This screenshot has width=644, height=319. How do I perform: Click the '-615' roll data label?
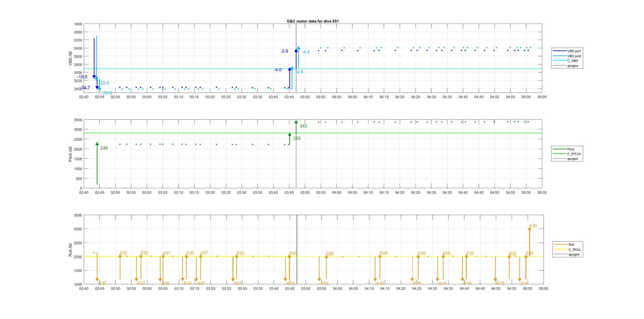pyautogui.click(x=500, y=284)
